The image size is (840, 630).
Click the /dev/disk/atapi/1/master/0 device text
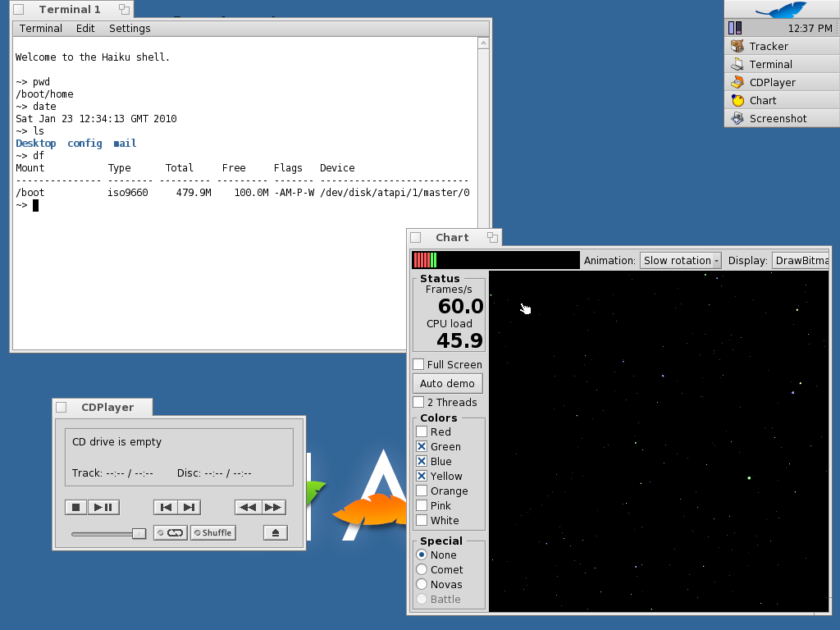[395, 192]
